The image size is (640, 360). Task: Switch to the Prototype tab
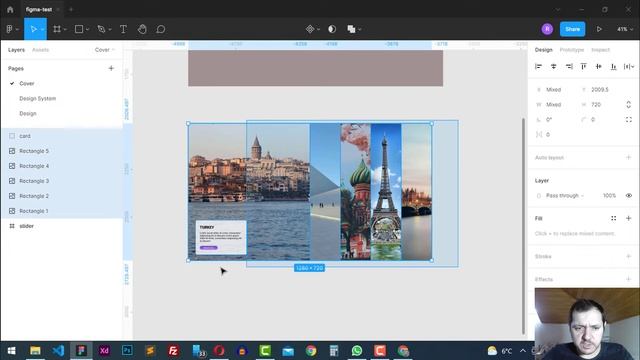(571, 50)
